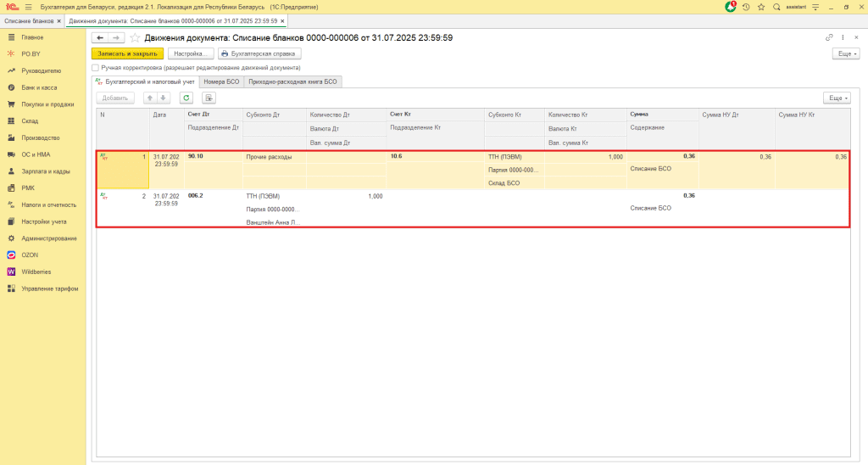
Task: Open the notifications bell in title bar
Action: (x=731, y=7)
